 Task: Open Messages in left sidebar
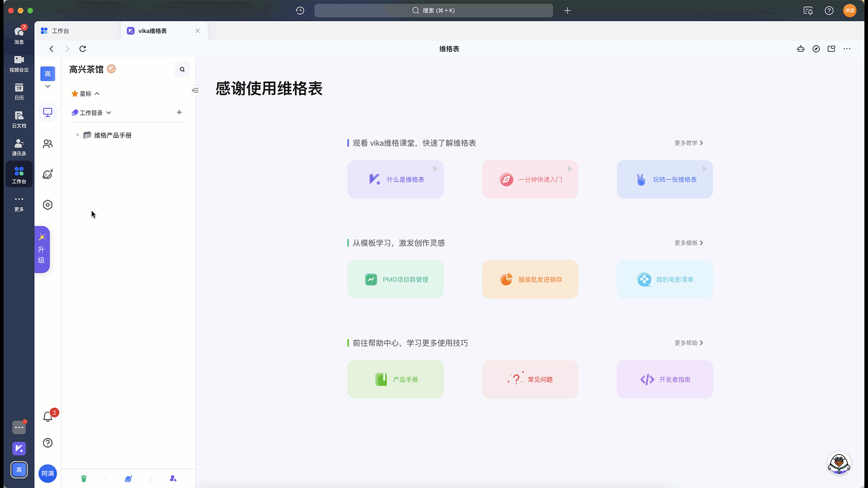click(19, 35)
